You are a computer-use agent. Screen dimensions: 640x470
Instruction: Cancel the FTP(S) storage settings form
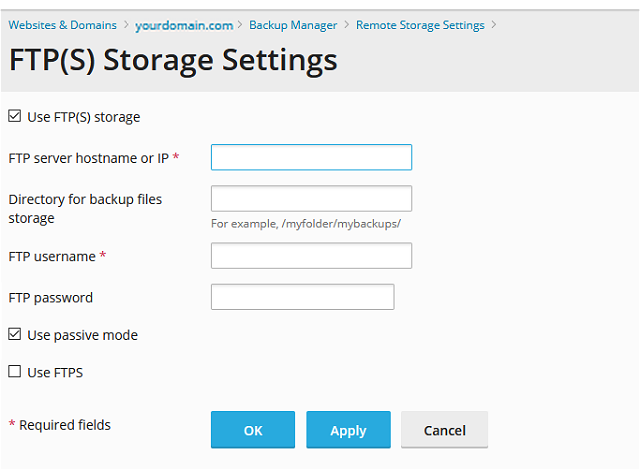point(444,430)
